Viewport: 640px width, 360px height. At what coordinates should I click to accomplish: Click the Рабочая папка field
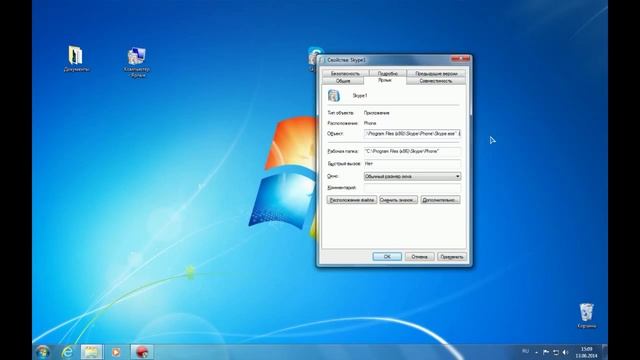(x=412, y=151)
